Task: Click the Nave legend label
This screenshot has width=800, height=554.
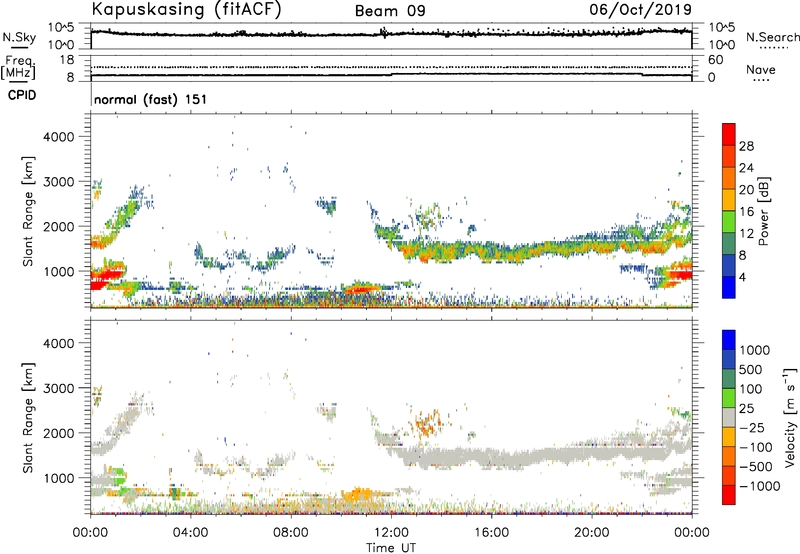Action: [x=761, y=69]
